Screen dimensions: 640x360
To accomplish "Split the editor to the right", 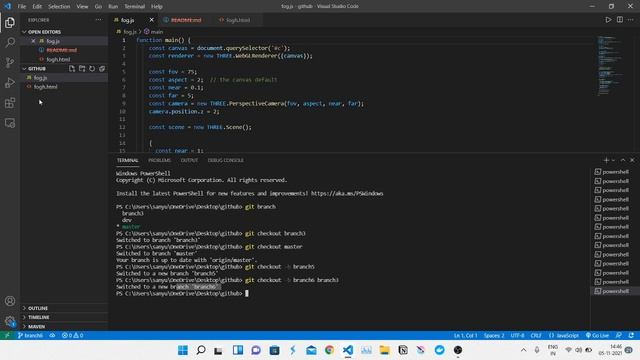I will (x=620, y=20).
